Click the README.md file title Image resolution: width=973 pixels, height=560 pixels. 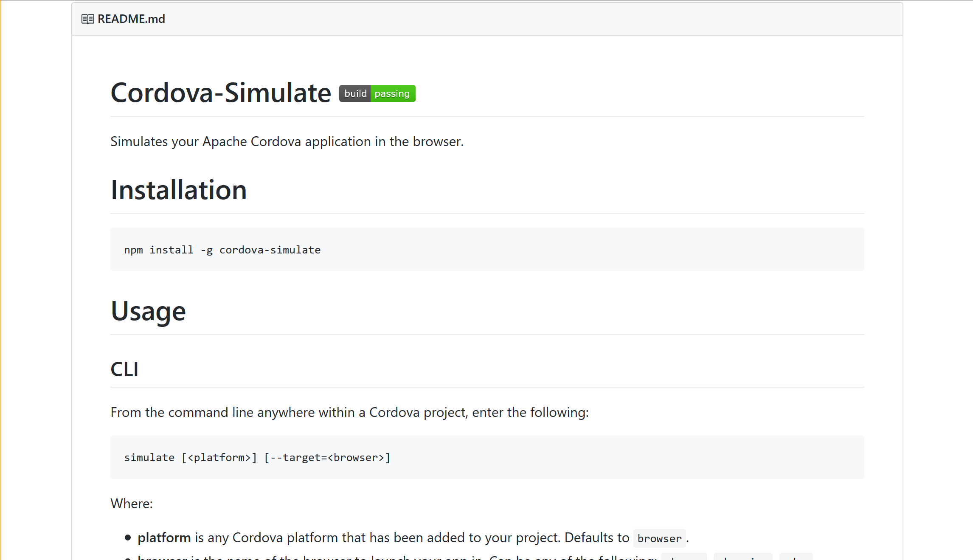click(x=131, y=19)
